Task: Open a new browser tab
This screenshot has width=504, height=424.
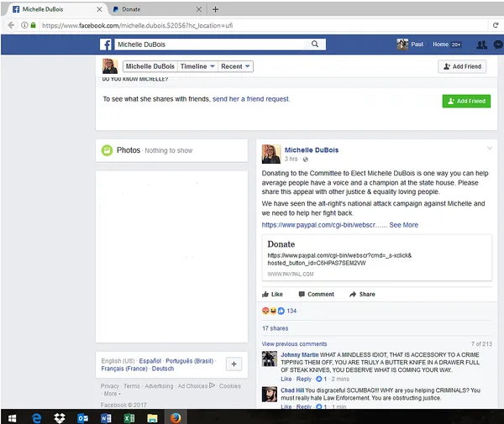Action: (x=216, y=9)
